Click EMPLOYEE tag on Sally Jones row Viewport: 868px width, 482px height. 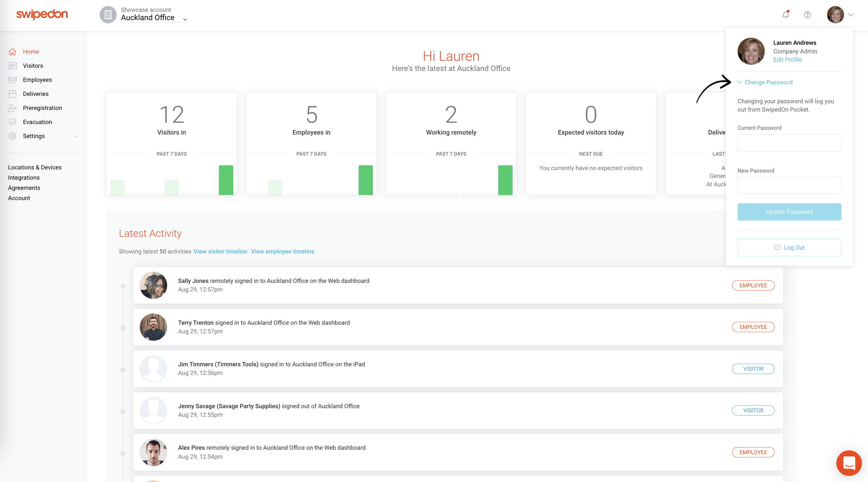[x=753, y=285]
